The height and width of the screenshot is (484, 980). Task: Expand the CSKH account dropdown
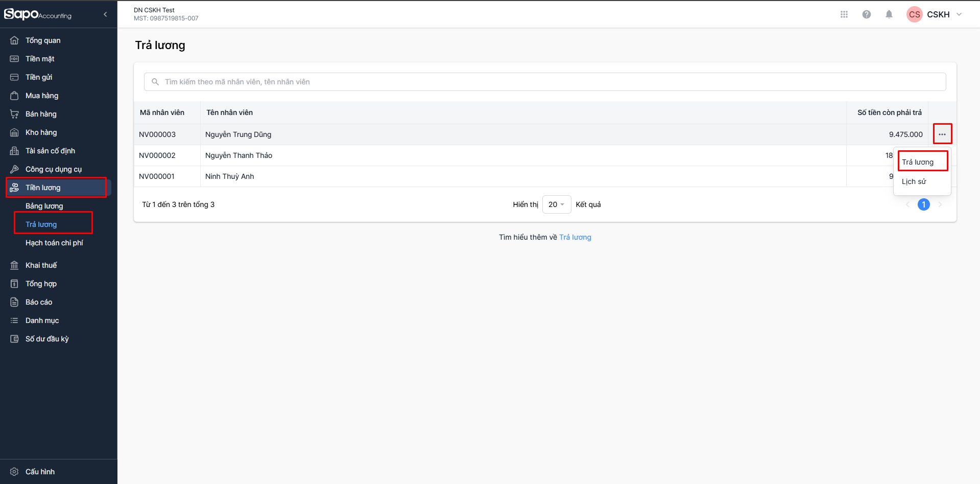point(959,14)
